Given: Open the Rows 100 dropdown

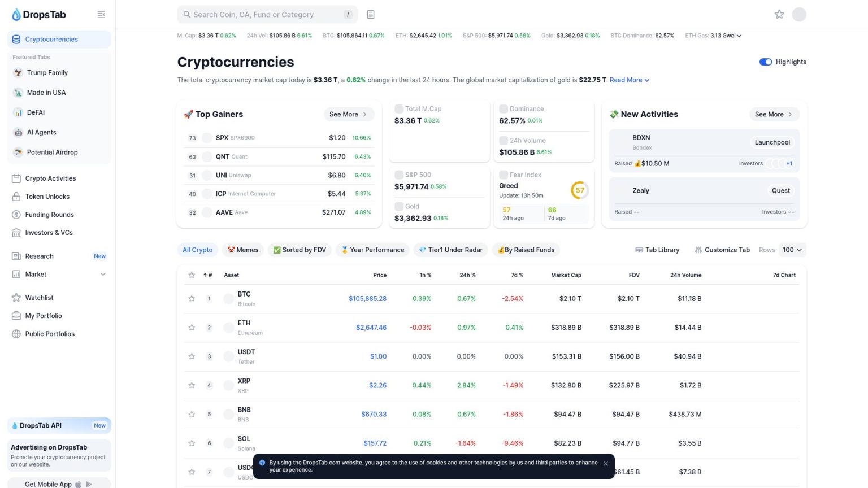Looking at the screenshot, I should coord(792,250).
